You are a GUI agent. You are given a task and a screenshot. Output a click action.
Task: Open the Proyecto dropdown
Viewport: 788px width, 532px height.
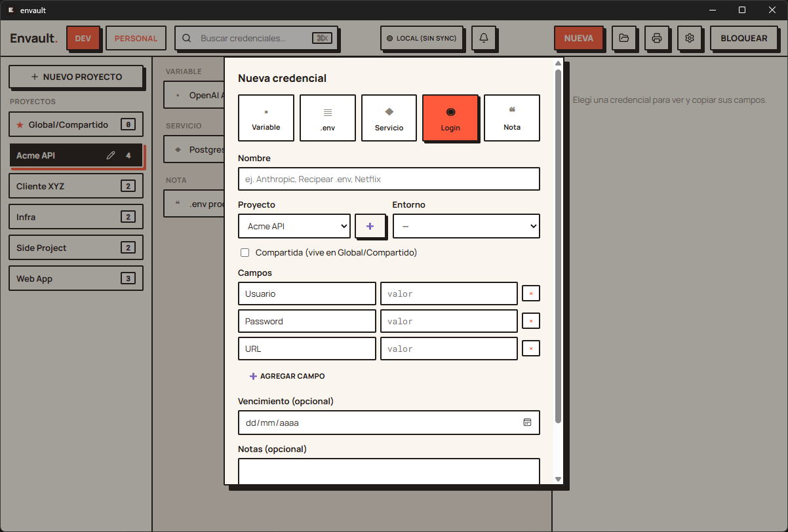[294, 226]
